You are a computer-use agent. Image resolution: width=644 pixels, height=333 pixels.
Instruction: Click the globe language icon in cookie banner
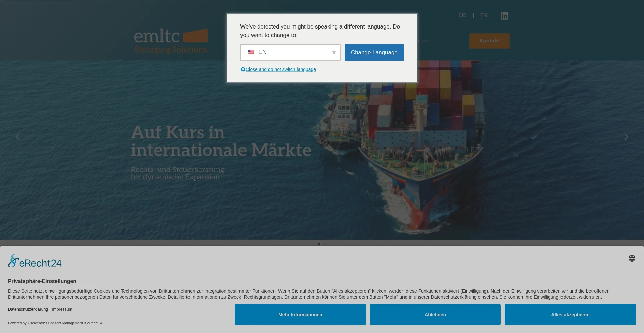pyautogui.click(x=632, y=258)
